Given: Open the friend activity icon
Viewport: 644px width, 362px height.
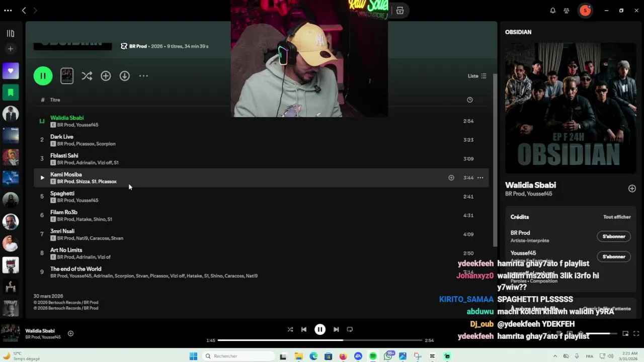Looking at the screenshot, I should click(x=567, y=11).
